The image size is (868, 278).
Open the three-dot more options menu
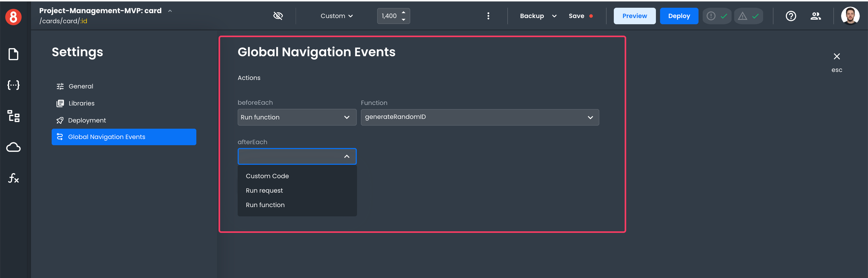point(488,16)
